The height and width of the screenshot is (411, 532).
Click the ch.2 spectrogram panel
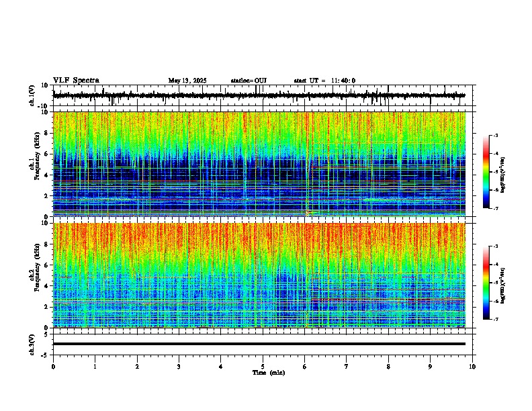(259, 275)
